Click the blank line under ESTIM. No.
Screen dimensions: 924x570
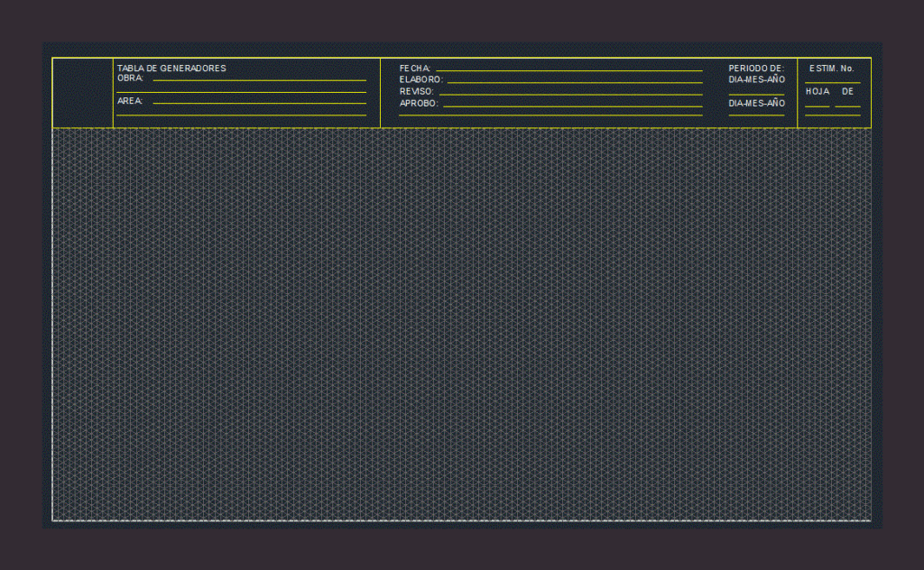[833, 82]
